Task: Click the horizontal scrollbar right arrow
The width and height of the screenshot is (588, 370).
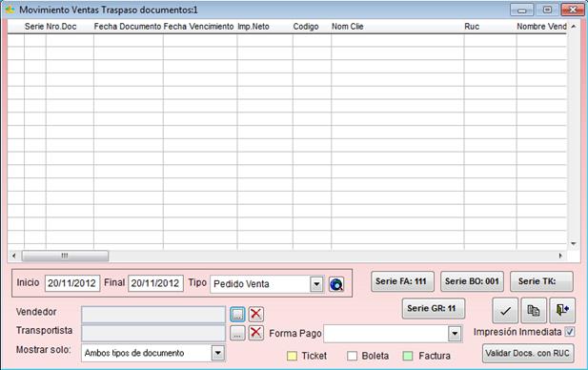Action: pos(560,256)
